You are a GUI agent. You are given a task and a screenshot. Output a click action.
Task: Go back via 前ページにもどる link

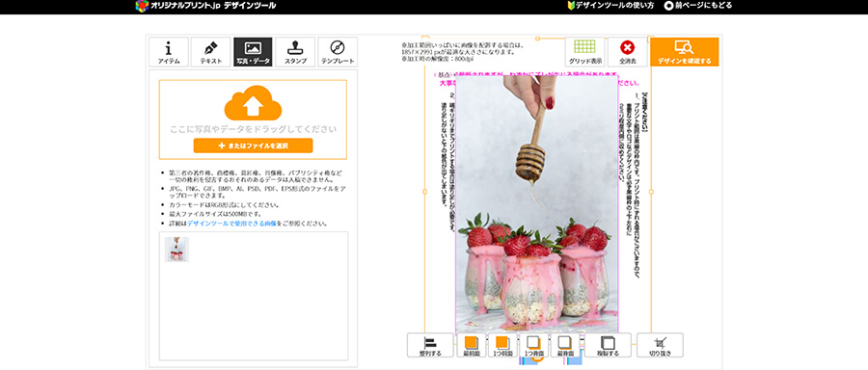pos(698,6)
